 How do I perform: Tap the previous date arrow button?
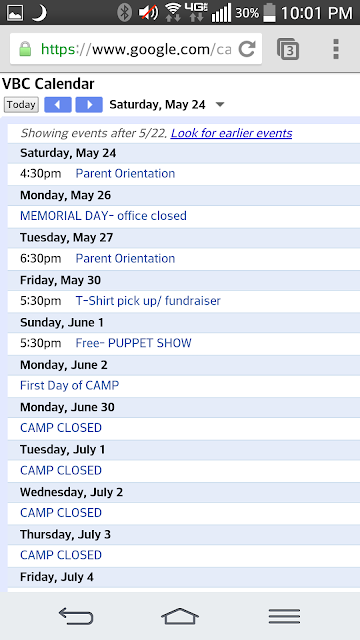click(58, 105)
